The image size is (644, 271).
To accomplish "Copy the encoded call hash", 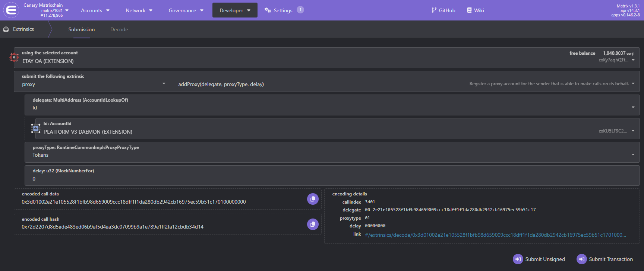I will (313, 224).
